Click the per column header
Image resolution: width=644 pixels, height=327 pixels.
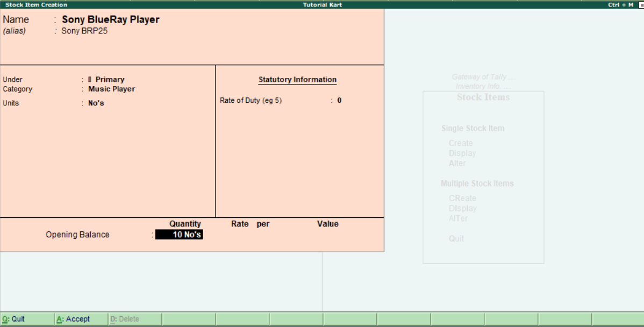point(263,224)
